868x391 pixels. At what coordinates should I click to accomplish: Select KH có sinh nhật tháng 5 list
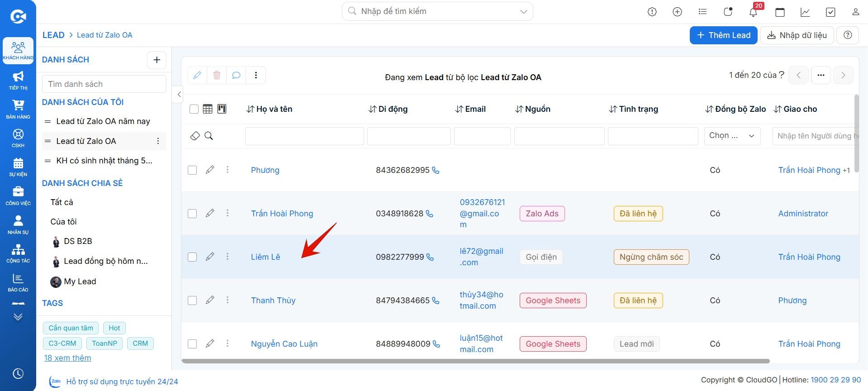104,161
